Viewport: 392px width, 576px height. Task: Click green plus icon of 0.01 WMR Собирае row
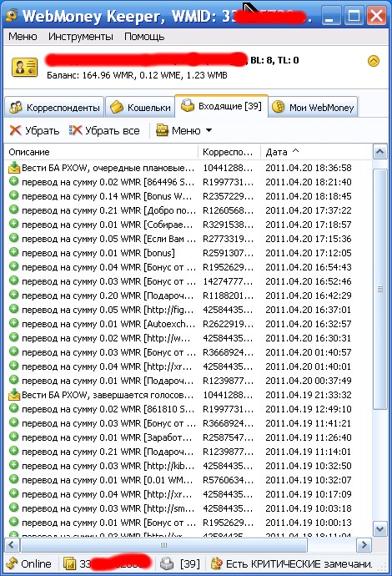pyautogui.click(x=14, y=224)
